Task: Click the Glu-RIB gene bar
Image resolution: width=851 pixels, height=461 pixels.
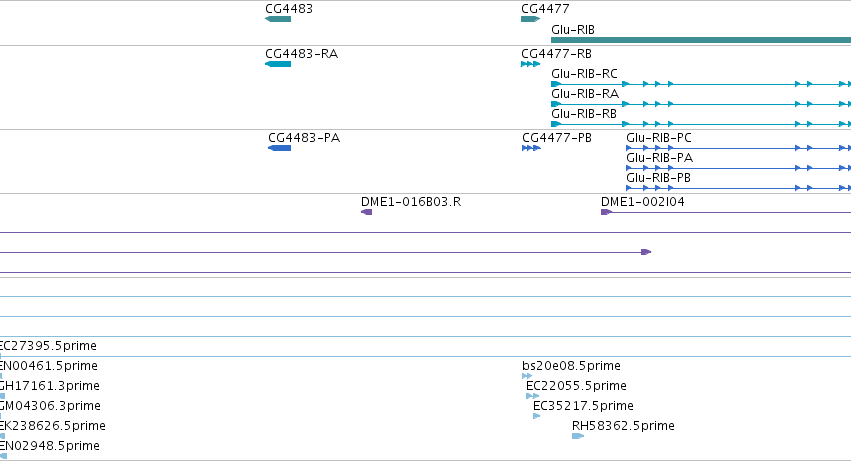Action: 701,40
